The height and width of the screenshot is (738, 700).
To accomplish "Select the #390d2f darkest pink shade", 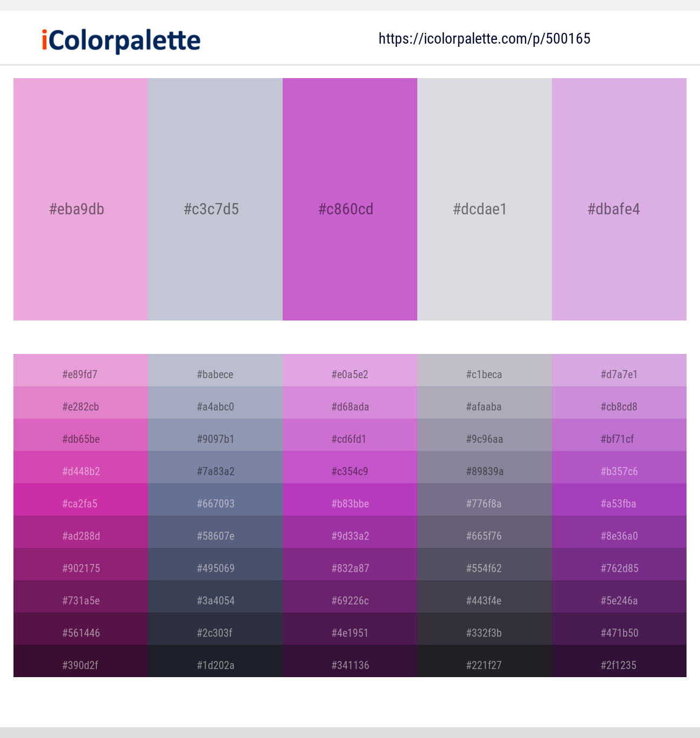I will pyautogui.click(x=81, y=661).
